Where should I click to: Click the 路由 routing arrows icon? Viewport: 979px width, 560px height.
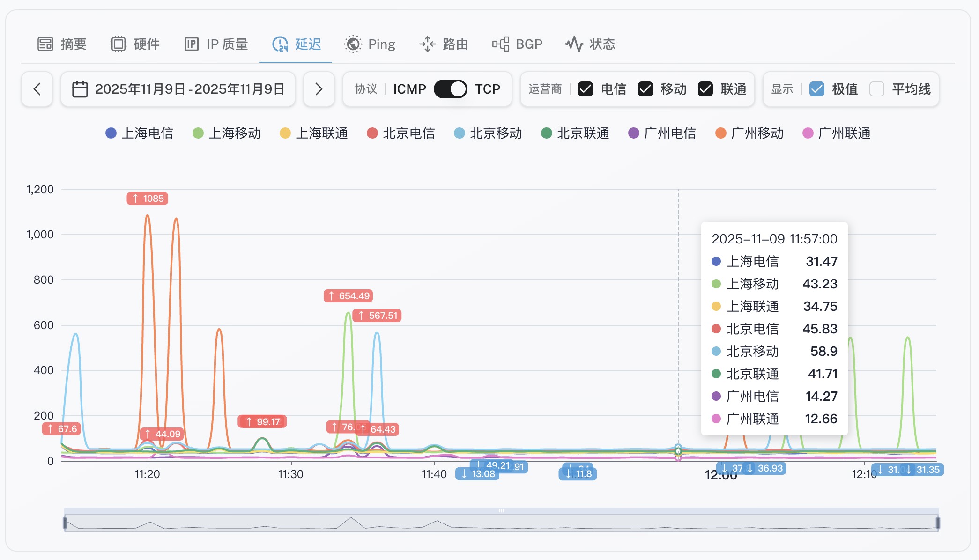tap(427, 44)
